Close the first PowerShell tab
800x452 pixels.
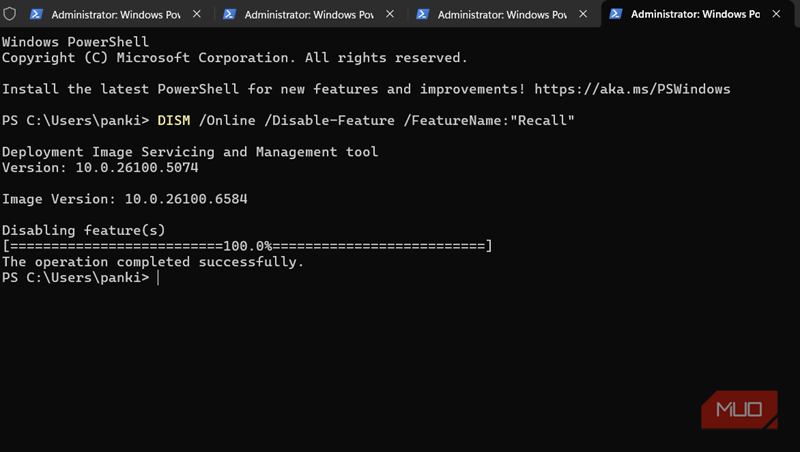tap(196, 14)
